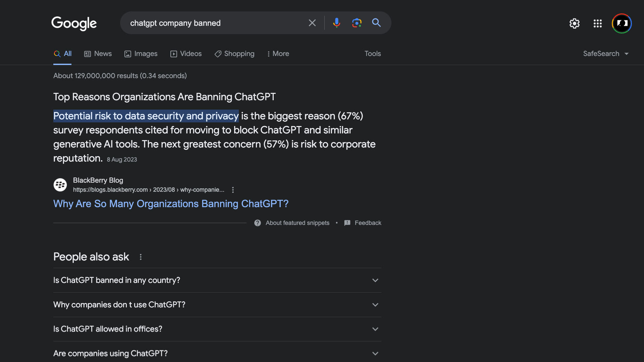Open the Google apps grid
This screenshot has width=644, height=362.
click(x=597, y=23)
